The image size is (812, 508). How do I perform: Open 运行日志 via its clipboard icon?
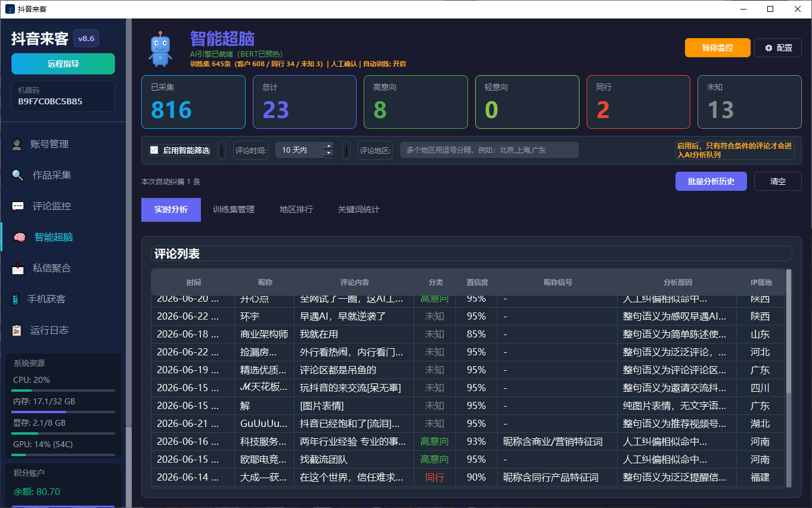tap(17, 330)
